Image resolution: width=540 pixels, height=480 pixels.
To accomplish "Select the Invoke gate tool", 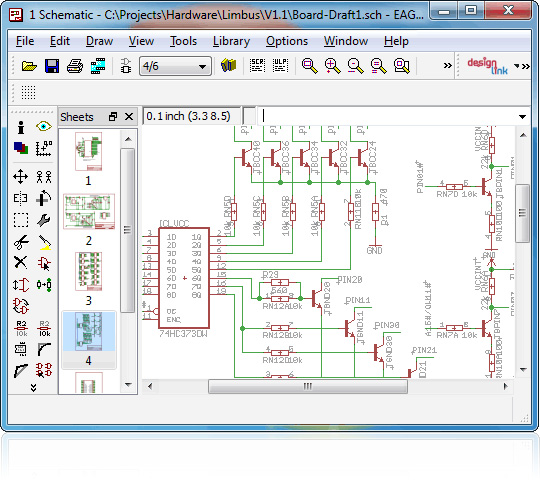I will click(44, 370).
